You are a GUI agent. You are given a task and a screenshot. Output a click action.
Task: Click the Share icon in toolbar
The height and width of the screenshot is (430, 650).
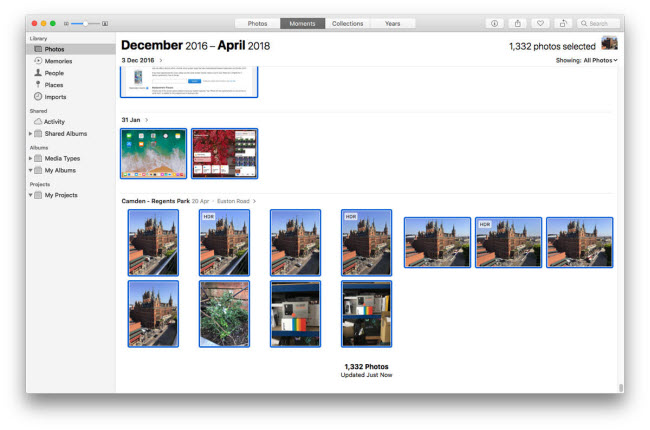(518, 23)
